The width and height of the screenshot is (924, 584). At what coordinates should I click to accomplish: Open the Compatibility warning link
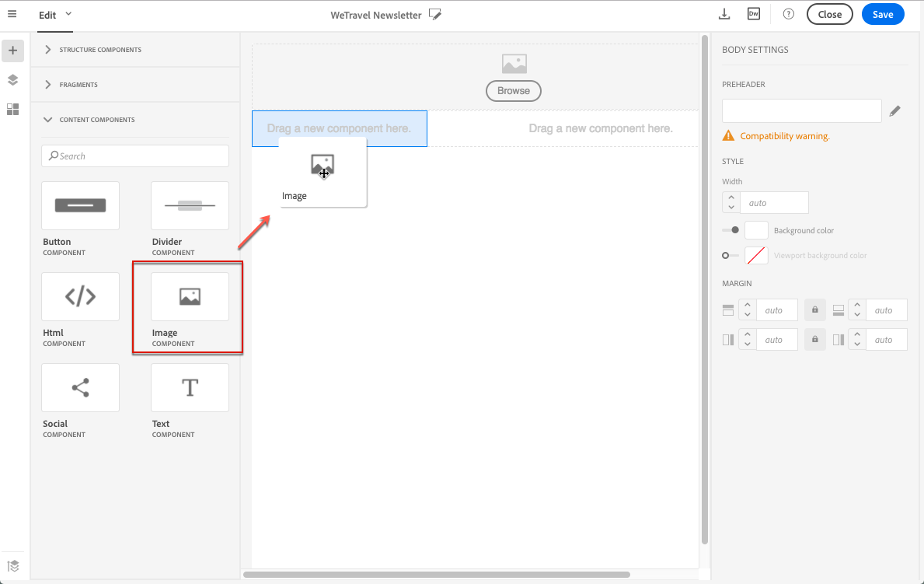click(784, 136)
